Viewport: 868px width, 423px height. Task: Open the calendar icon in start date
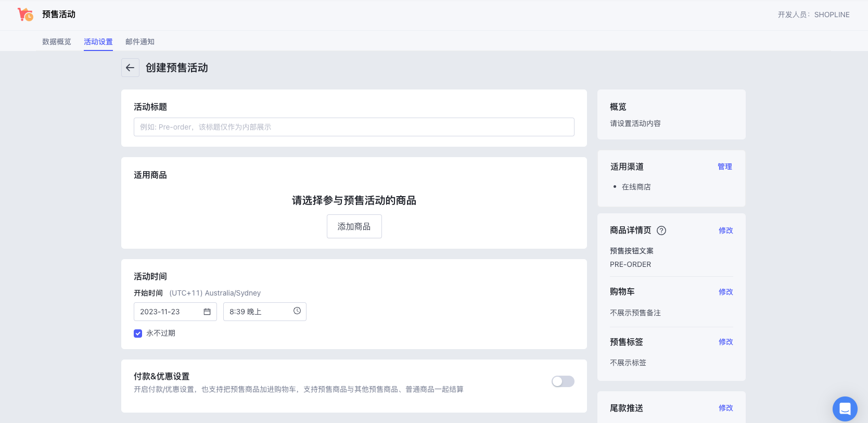tap(207, 312)
